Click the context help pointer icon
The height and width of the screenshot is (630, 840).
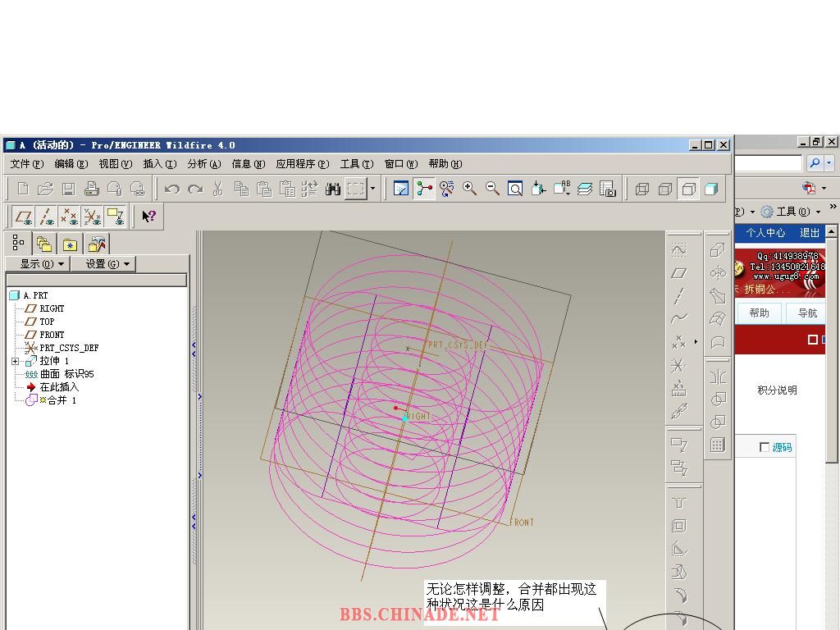pyautogui.click(x=148, y=217)
